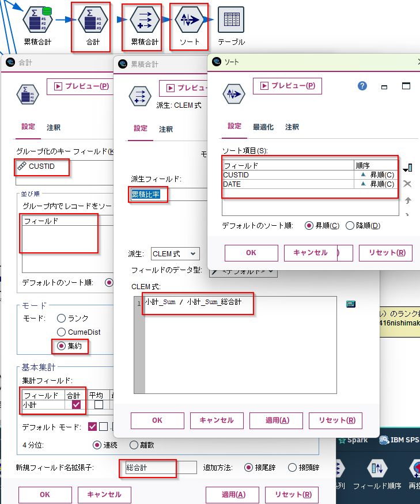Select 接頭辞 add method radio

pos(292,467)
